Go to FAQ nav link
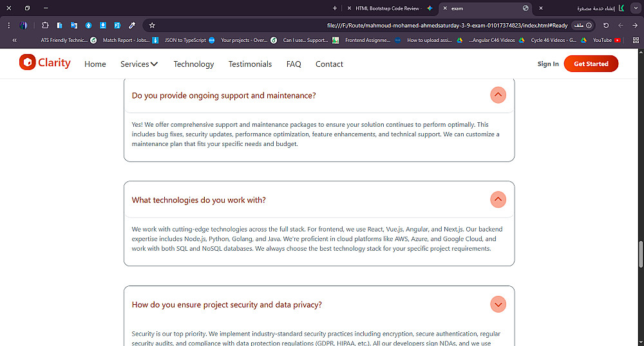The height and width of the screenshot is (346, 644). pos(294,64)
